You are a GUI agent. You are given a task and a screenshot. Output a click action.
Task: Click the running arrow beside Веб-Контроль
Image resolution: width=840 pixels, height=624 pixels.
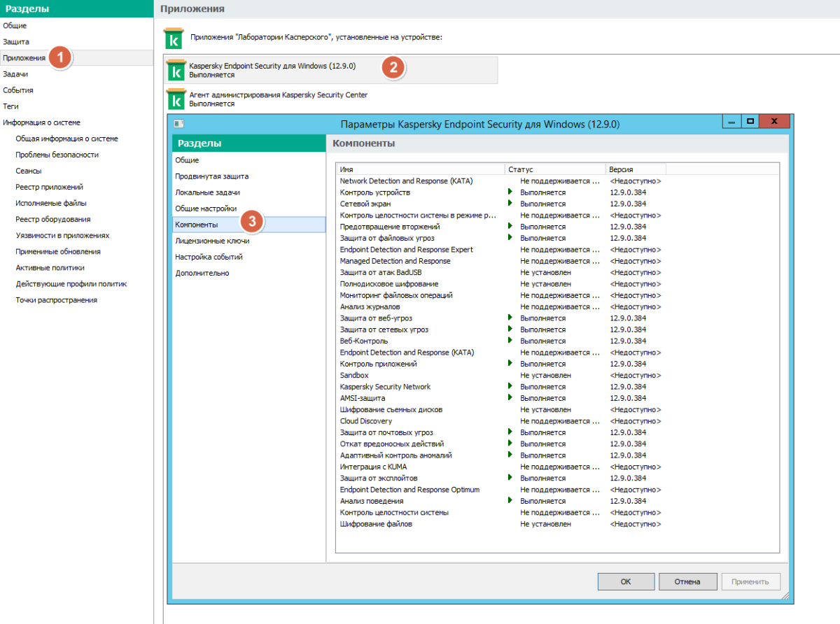510,341
